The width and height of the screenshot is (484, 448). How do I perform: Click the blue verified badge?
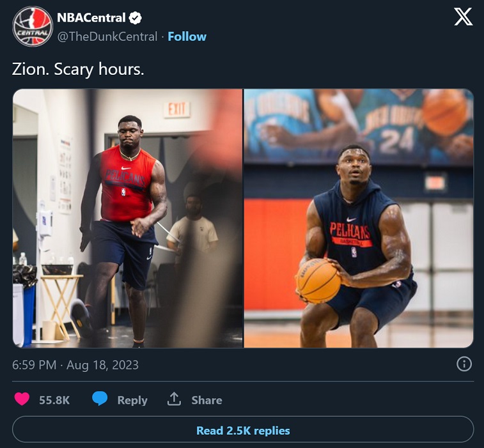click(x=136, y=18)
